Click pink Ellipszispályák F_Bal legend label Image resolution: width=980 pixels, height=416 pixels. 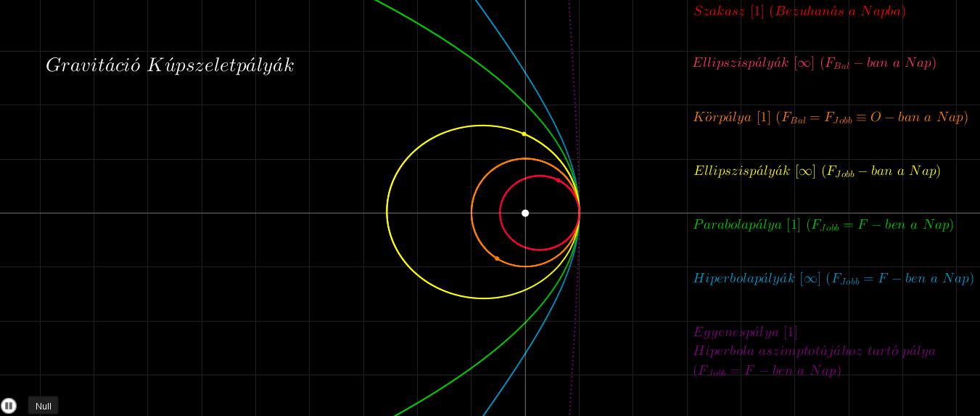[x=814, y=63]
